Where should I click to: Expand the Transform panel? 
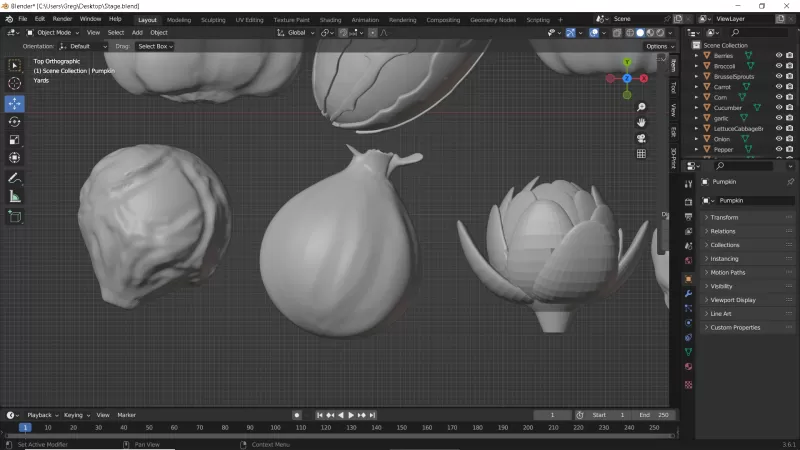724,217
